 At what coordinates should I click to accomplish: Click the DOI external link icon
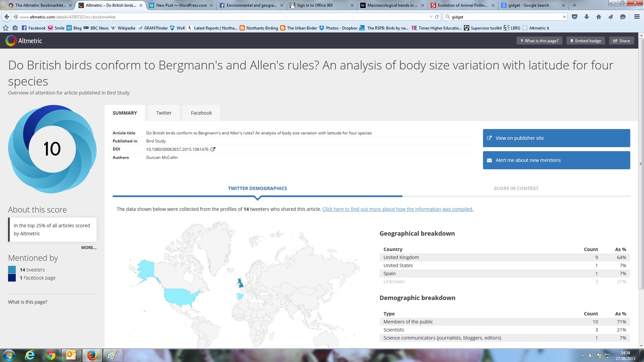213,149
